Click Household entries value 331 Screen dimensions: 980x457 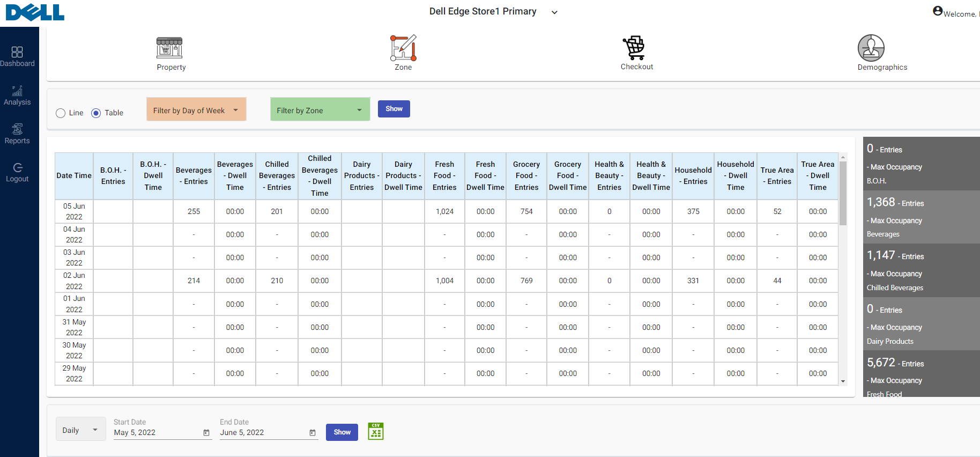(x=693, y=281)
